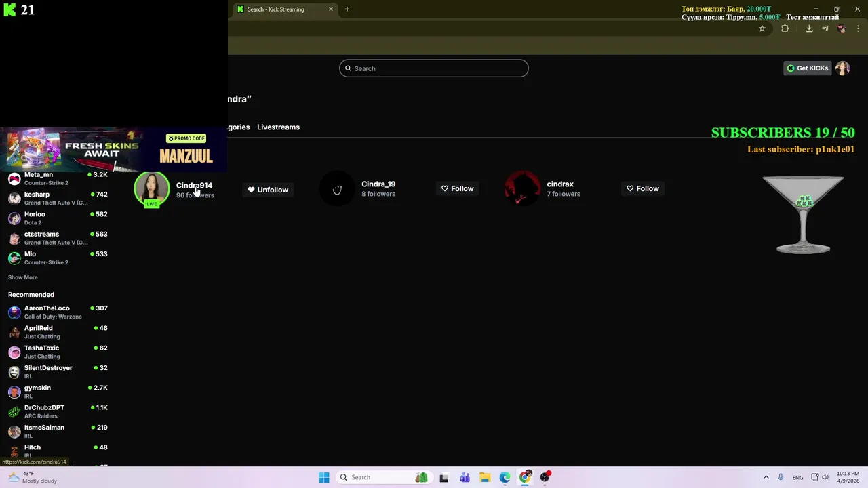Screen dimensions: 868x488
Task: Click the microphone tray icon
Action: click(781, 477)
